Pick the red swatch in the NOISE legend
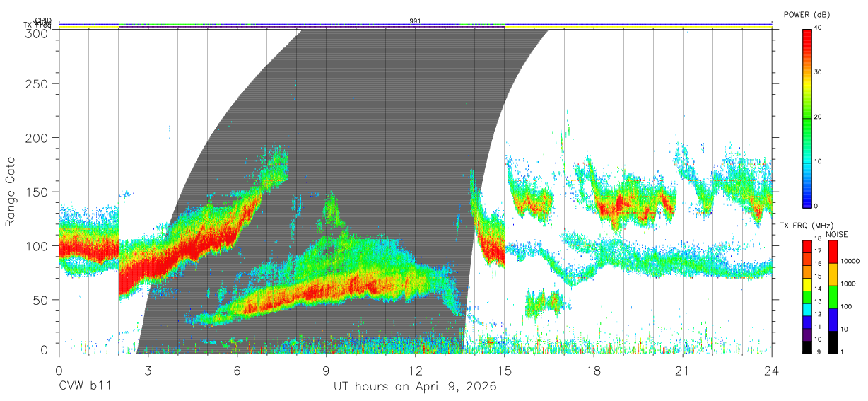The height and width of the screenshot is (401, 868). 833,252
